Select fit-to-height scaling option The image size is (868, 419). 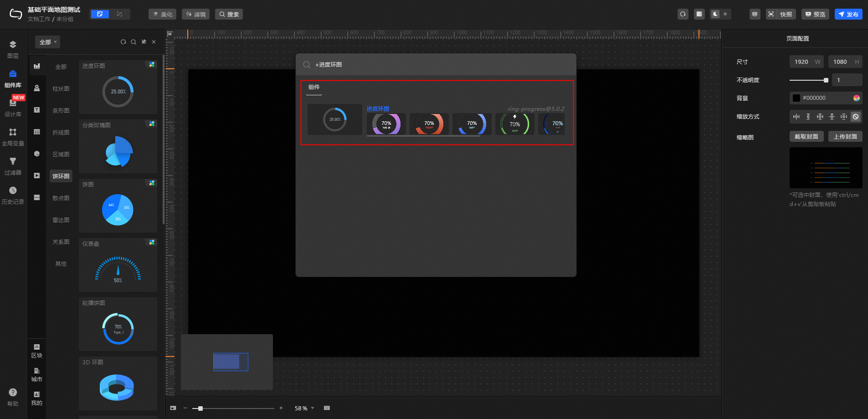coord(808,117)
